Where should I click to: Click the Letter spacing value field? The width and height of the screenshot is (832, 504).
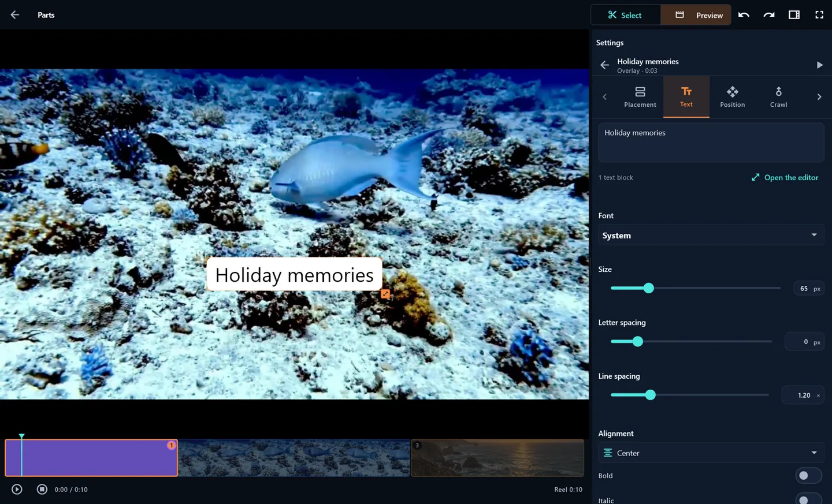804,342
